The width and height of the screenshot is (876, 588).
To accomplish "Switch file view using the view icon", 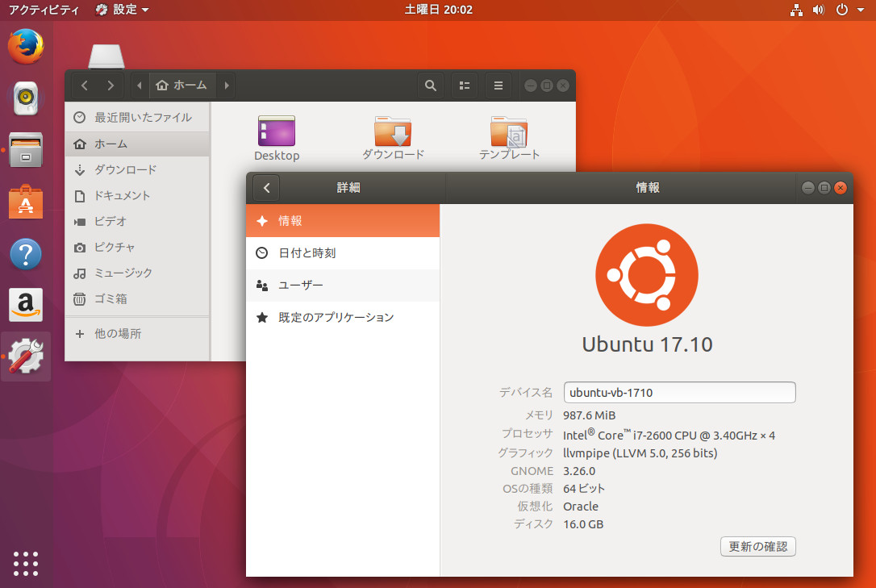I will 464,85.
